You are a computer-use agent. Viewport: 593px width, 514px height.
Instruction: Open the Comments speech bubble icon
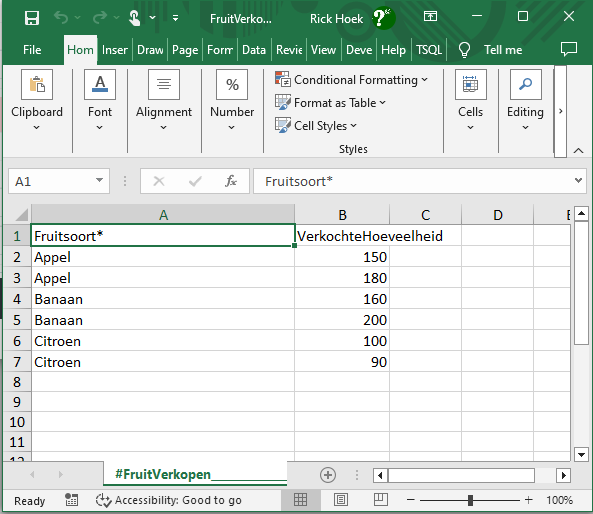tap(568, 49)
